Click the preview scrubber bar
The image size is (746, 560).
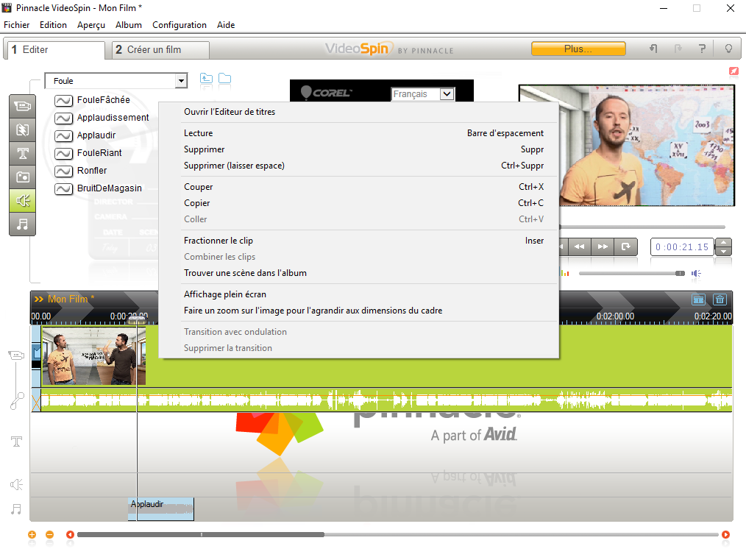coord(642,227)
